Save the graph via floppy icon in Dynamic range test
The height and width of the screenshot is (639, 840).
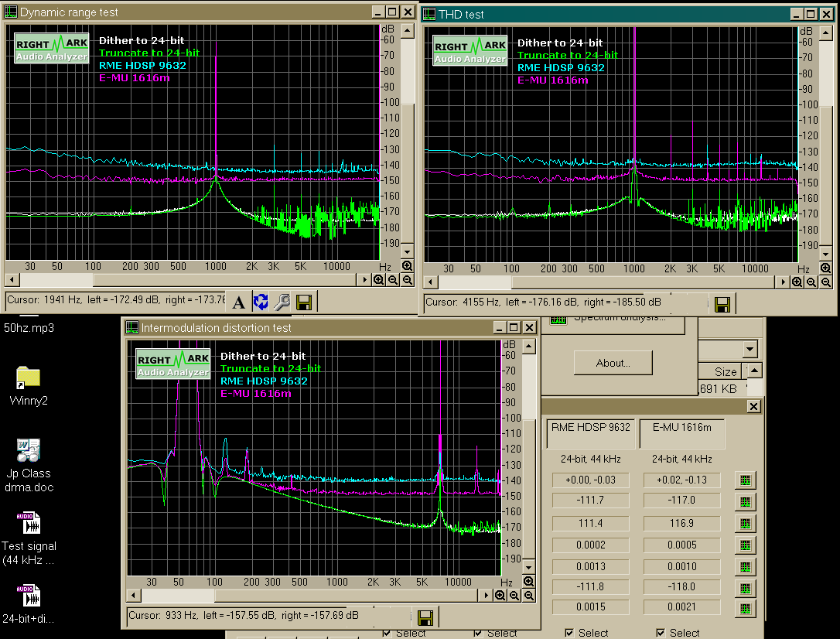pos(304,302)
